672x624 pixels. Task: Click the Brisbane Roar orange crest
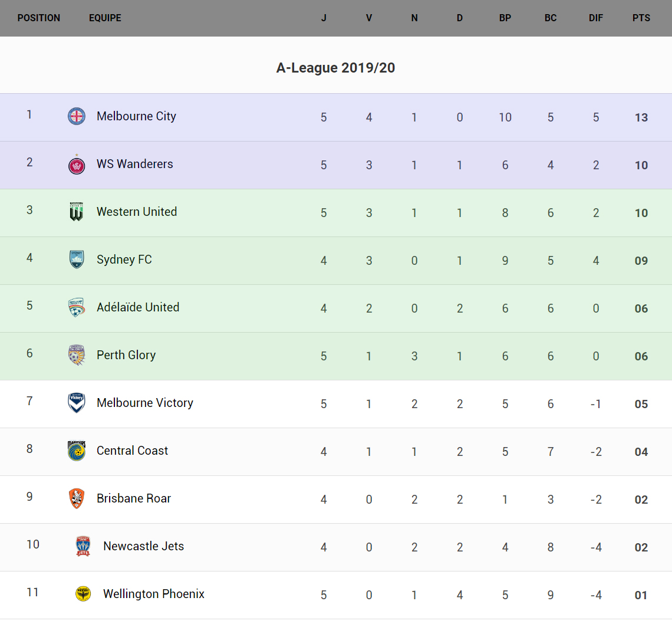(77, 498)
